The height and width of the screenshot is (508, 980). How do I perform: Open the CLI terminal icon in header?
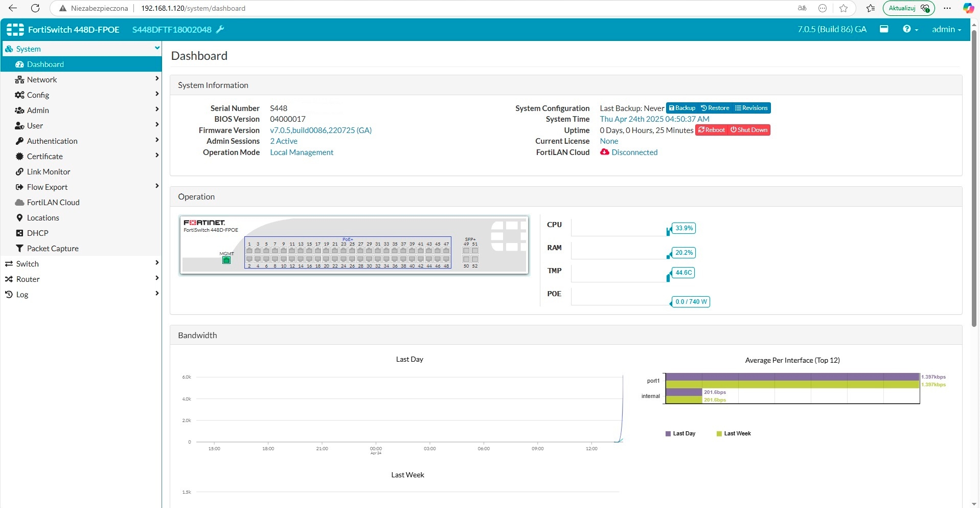point(884,29)
